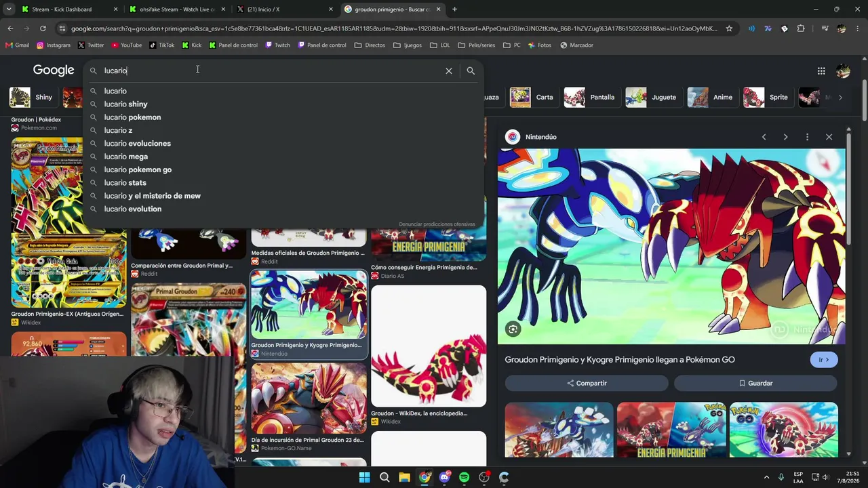Open Discord from the taskbar

pos(444,477)
